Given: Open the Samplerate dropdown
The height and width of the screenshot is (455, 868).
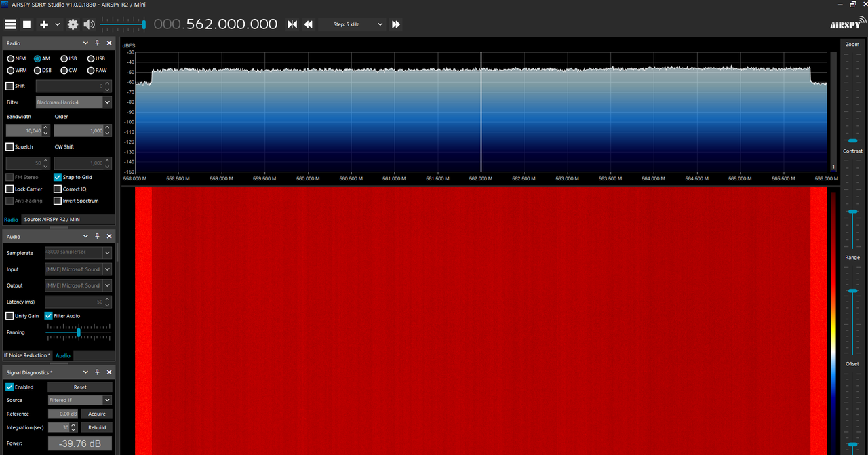Looking at the screenshot, I should point(78,252).
